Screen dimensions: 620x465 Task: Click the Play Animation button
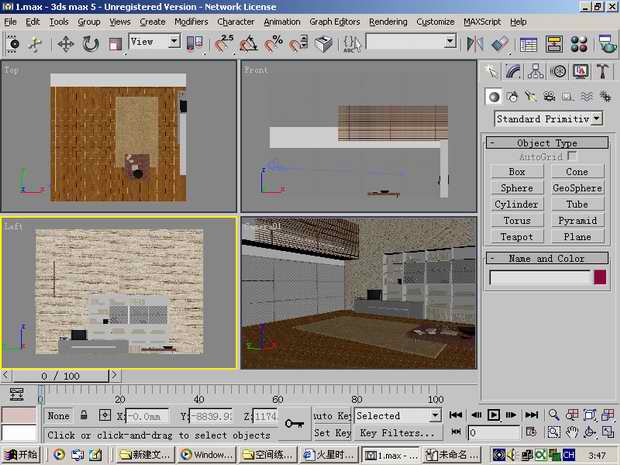coord(493,415)
